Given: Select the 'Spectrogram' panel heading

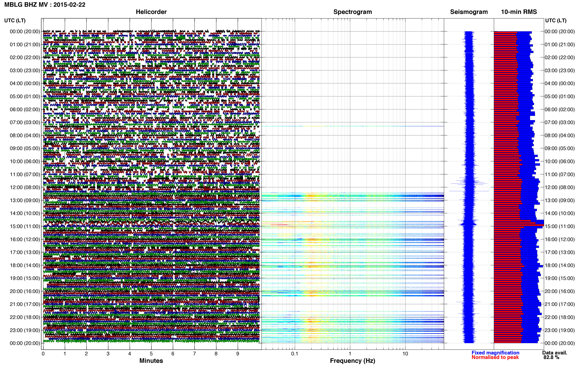Looking at the screenshot, I should (352, 12).
